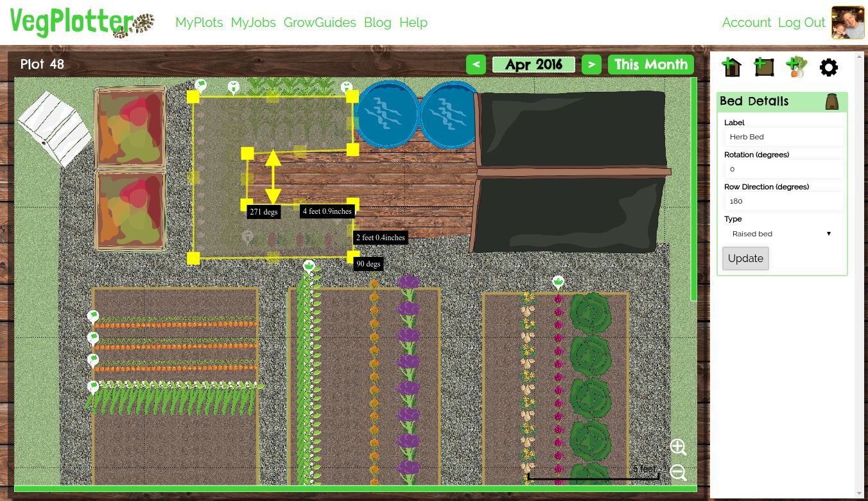Click inside the Label field showing Herb Bed
Screen dimensions: 868x501
click(783, 136)
